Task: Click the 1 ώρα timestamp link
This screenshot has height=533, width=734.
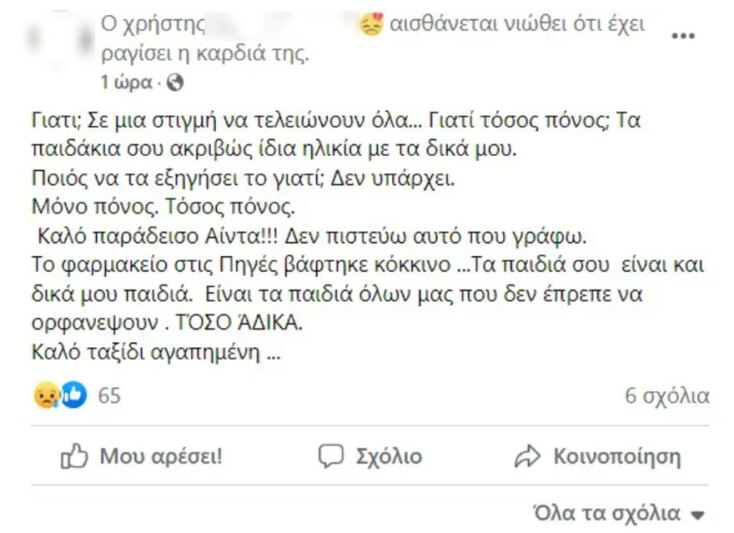Action: point(126,81)
